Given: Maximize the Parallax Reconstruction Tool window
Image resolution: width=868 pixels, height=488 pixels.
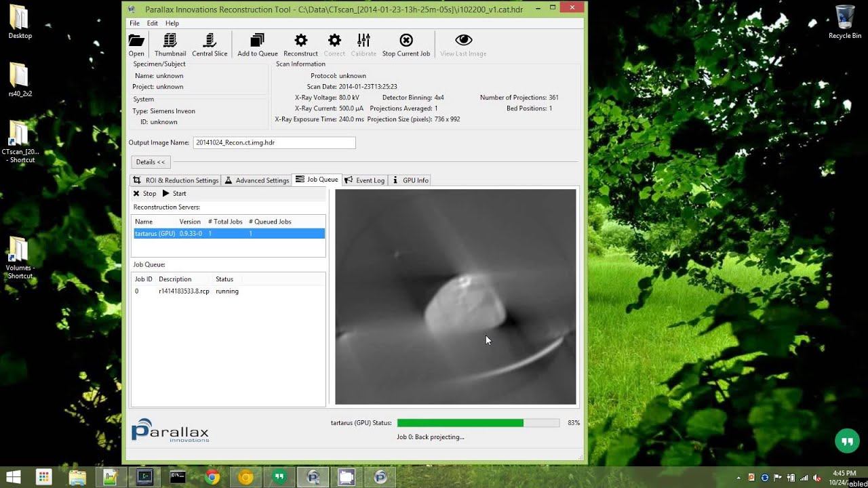Looking at the screenshot, I should point(552,7).
